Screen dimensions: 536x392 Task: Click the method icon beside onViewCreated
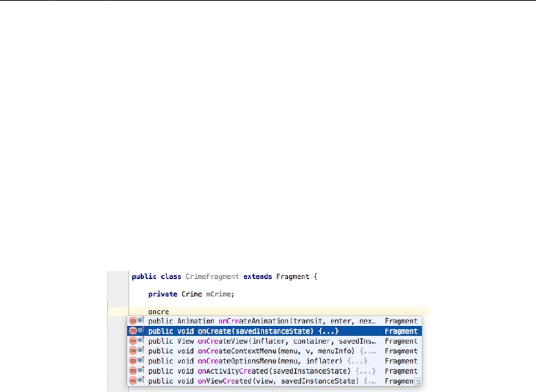click(133, 380)
